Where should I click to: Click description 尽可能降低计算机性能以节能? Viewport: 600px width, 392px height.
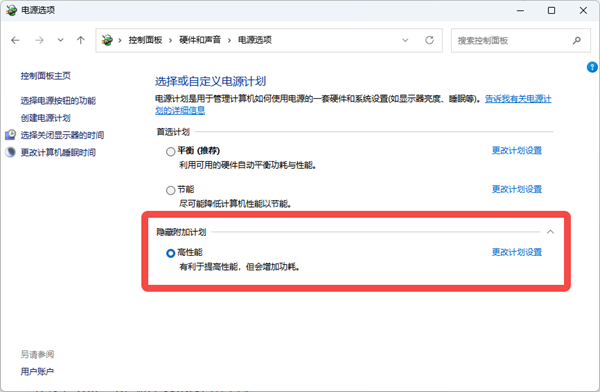point(235,204)
